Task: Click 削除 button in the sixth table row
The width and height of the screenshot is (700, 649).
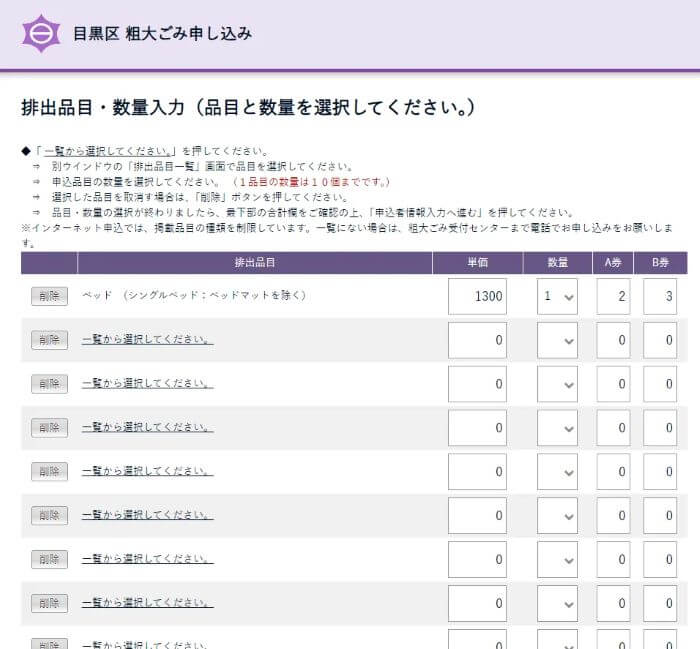Action: 50,515
